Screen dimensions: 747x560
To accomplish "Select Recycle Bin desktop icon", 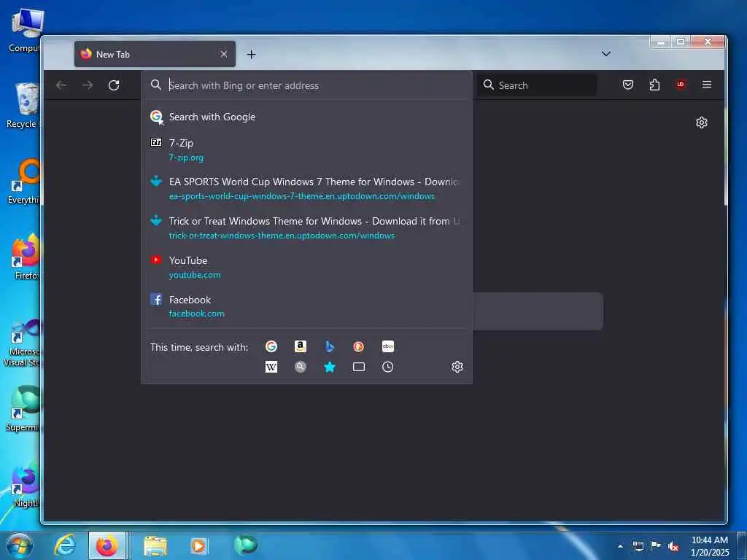I will coord(23,106).
